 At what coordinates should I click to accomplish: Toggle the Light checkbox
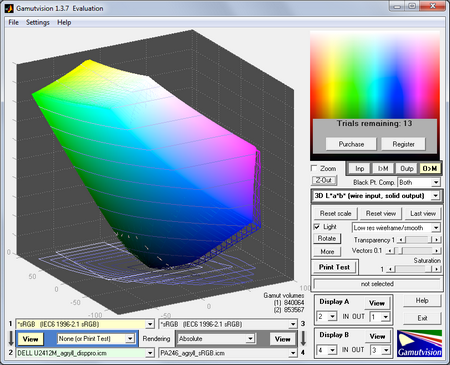(x=317, y=227)
